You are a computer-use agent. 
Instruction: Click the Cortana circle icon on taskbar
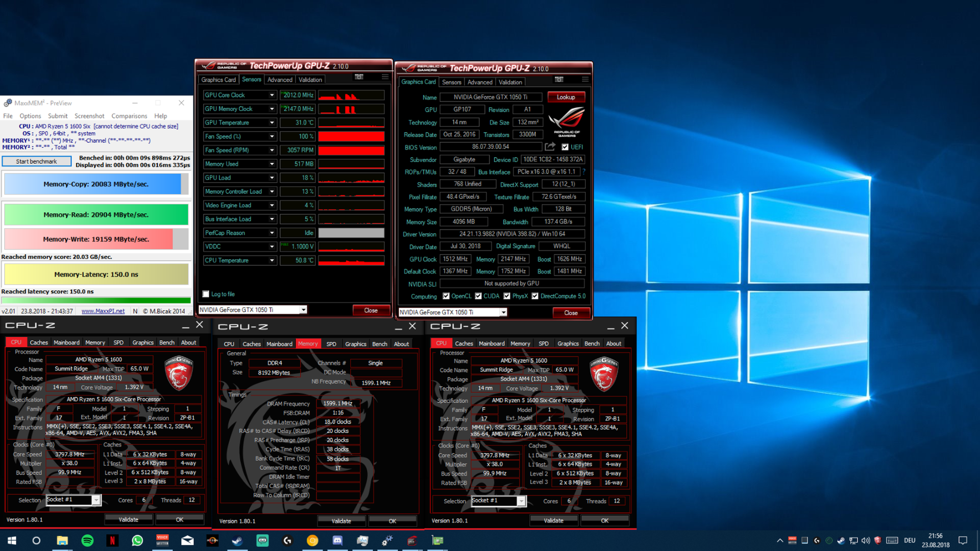click(36, 540)
